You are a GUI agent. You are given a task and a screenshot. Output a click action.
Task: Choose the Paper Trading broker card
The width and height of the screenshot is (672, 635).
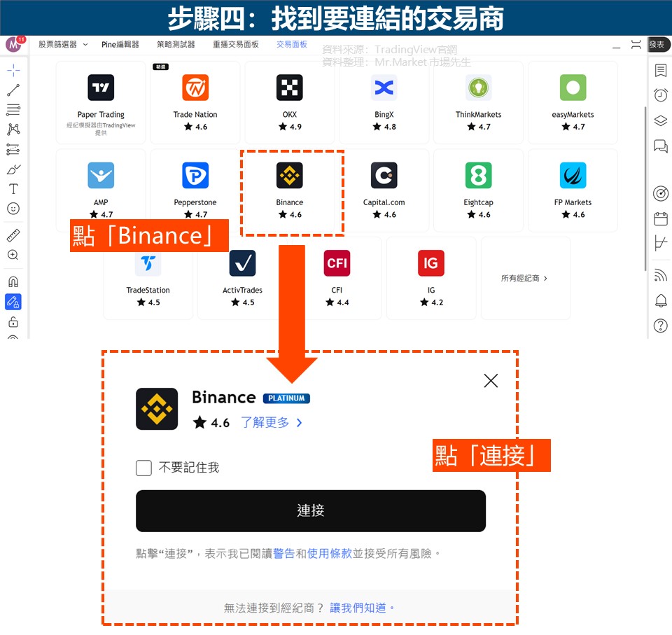pyautogui.click(x=101, y=102)
